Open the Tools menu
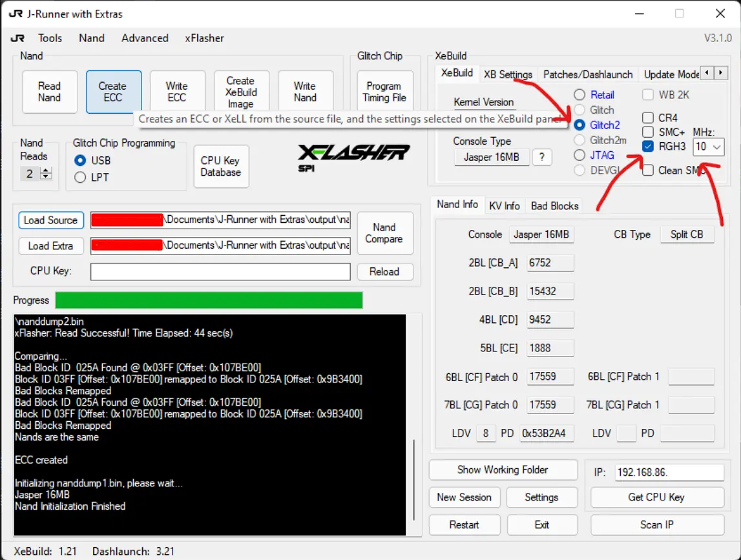 50,38
